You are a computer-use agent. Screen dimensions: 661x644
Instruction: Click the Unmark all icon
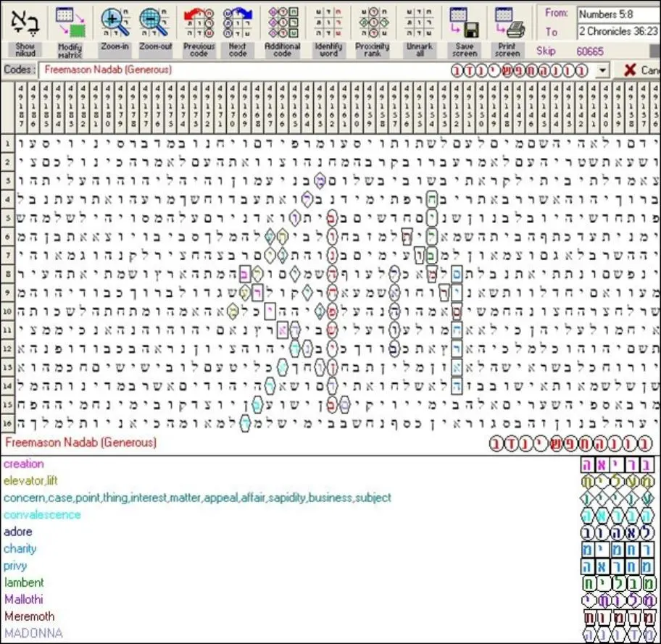tap(420, 22)
